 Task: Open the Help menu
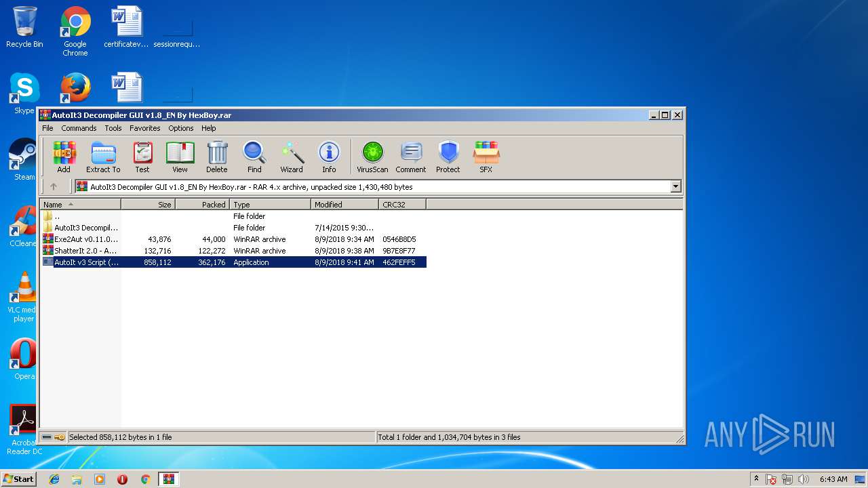[x=209, y=128]
